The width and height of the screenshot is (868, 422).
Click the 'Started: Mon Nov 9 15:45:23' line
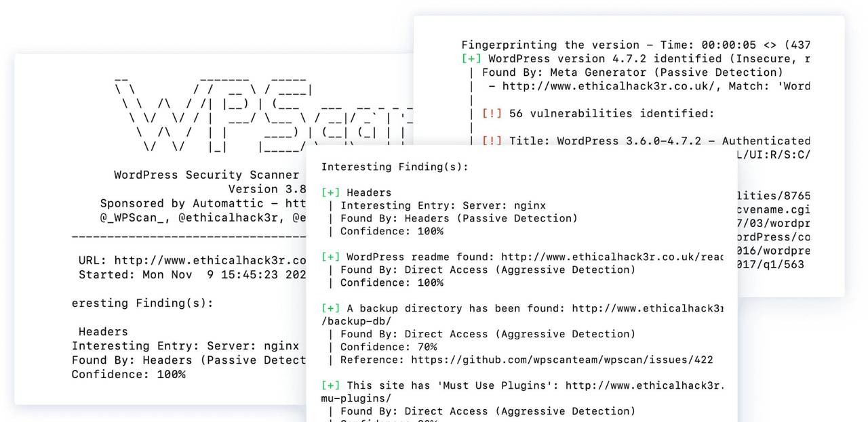point(193,274)
